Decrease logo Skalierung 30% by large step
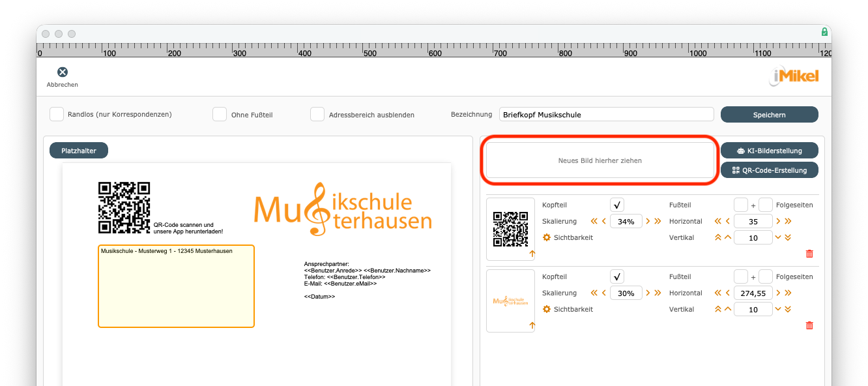868x386 pixels. [594, 293]
